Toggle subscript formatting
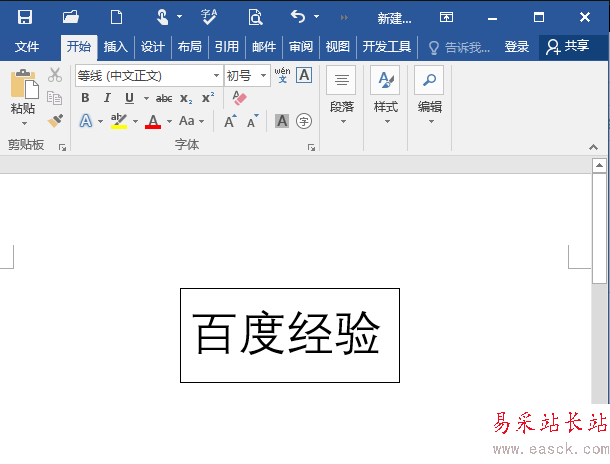 click(x=186, y=98)
